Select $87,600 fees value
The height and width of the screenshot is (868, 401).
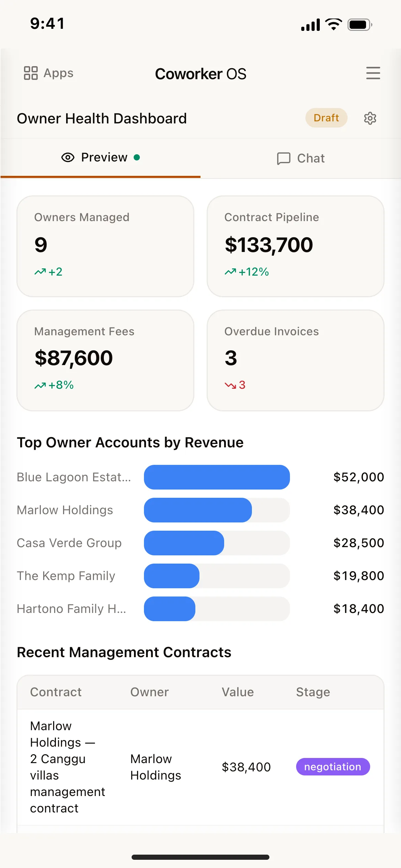tap(74, 358)
